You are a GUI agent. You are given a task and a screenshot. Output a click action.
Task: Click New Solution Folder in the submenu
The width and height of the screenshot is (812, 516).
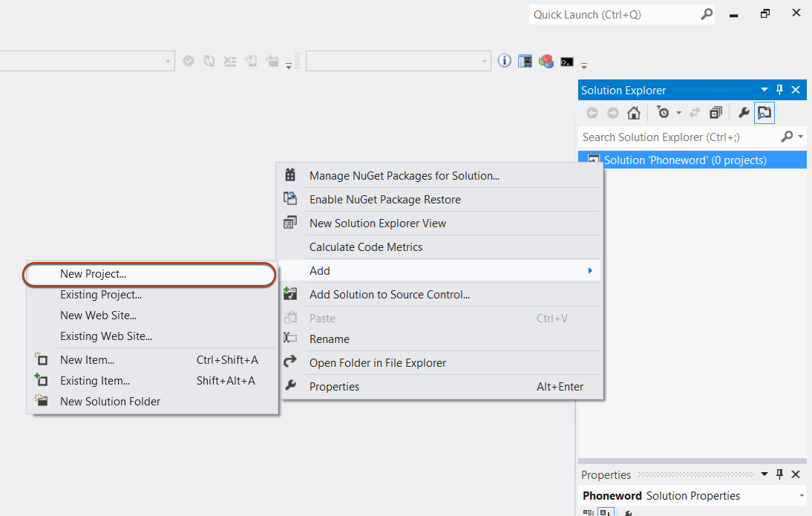click(x=110, y=402)
